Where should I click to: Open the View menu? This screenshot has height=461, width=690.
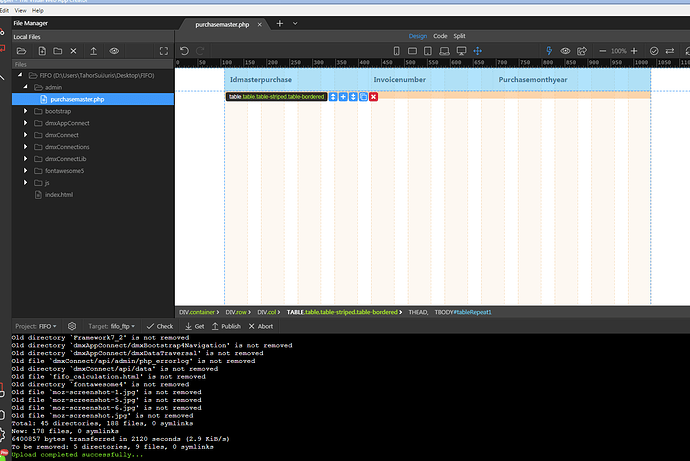[x=20, y=10]
